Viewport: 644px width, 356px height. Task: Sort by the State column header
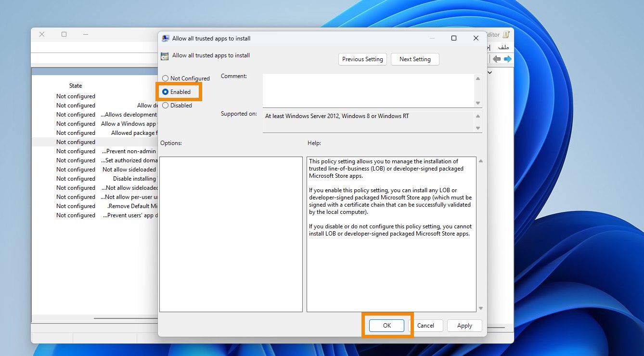[76, 86]
